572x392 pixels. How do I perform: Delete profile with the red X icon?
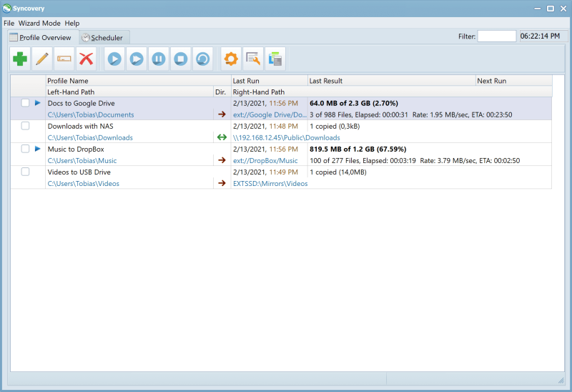pyautogui.click(x=86, y=59)
